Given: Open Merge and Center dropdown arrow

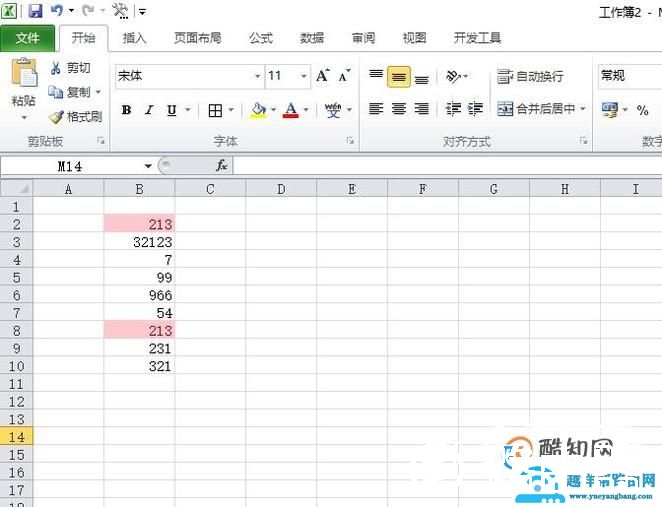Looking at the screenshot, I should tap(583, 109).
